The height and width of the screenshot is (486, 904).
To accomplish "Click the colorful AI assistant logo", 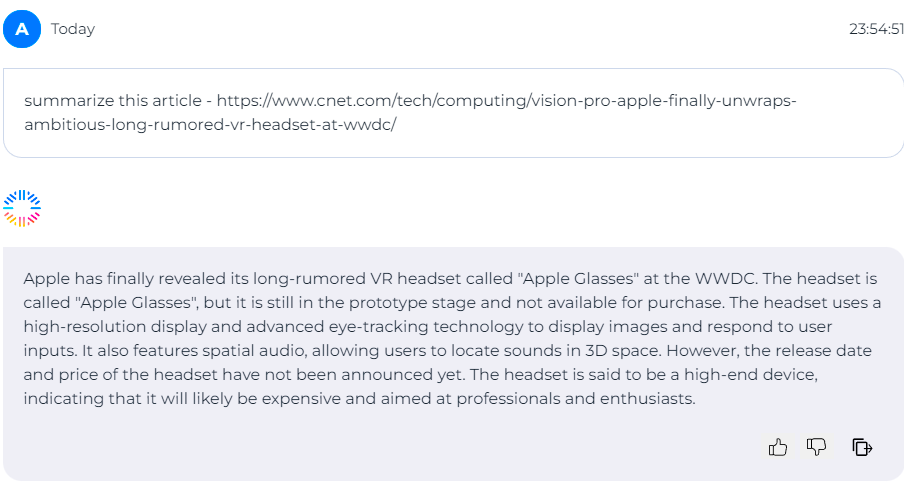I will pos(22,207).
